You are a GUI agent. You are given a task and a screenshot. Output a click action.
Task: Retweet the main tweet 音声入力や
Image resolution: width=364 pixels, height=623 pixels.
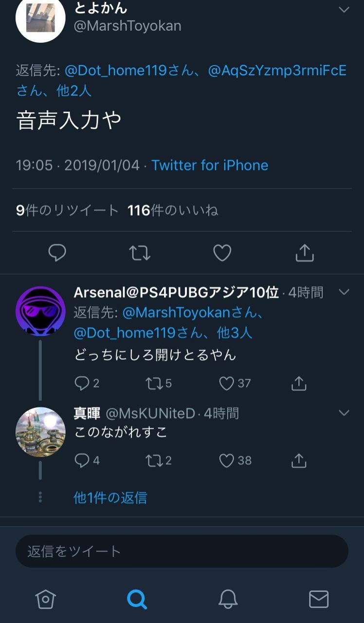[x=140, y=253]
